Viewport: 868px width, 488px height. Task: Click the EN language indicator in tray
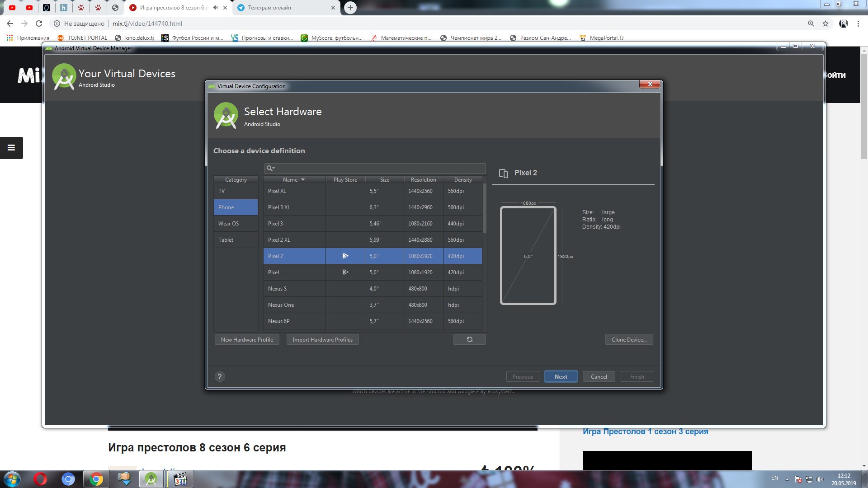(774, 478)
